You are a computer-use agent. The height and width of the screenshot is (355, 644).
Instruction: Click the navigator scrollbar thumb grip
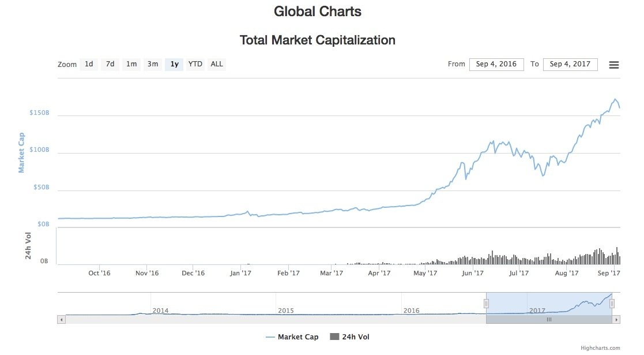(549, 319)
